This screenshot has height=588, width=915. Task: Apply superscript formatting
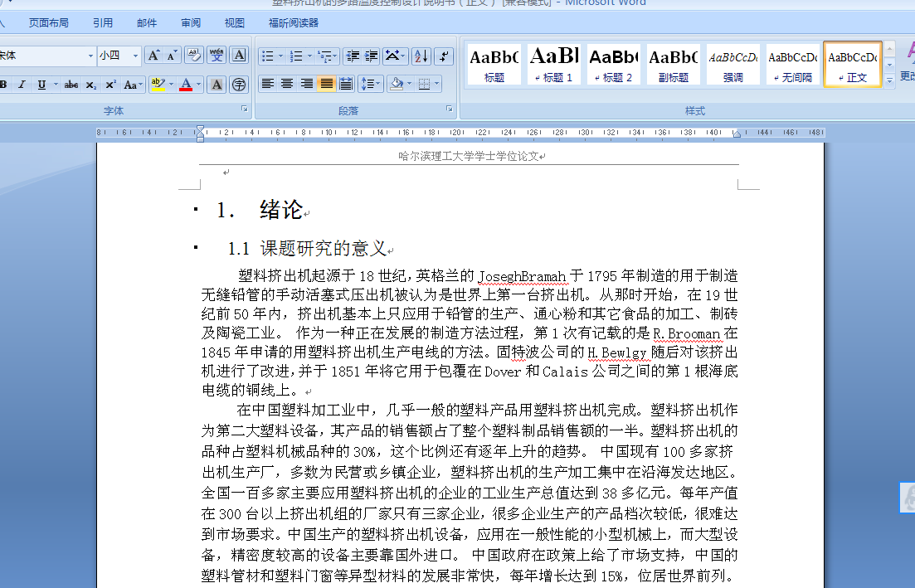pyautogui.click(x=110, y=84)
